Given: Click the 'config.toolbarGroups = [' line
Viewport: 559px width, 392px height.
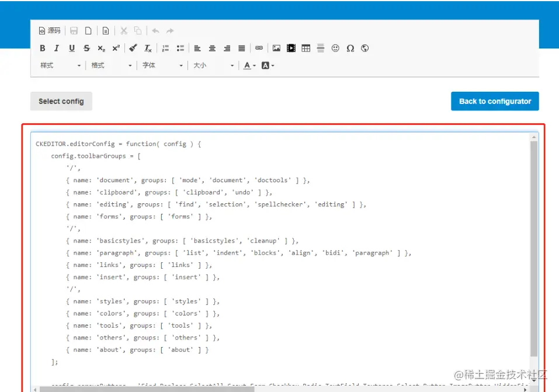Looking at the screenshot, I should coord(96,156).
